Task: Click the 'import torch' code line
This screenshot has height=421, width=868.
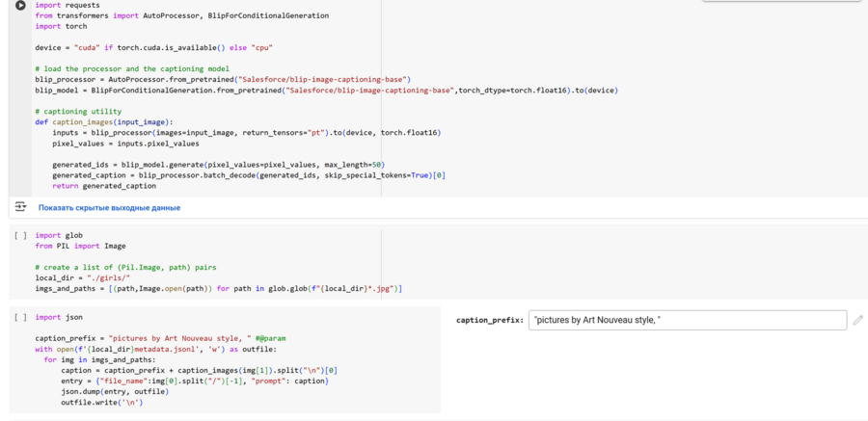Action: (x=61, y=26)
